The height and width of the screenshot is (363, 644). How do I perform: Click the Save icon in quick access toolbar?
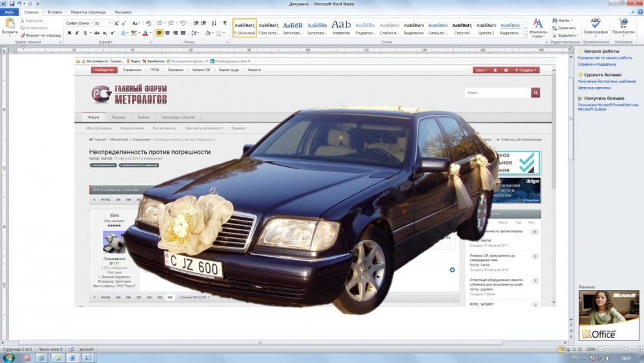12,4
